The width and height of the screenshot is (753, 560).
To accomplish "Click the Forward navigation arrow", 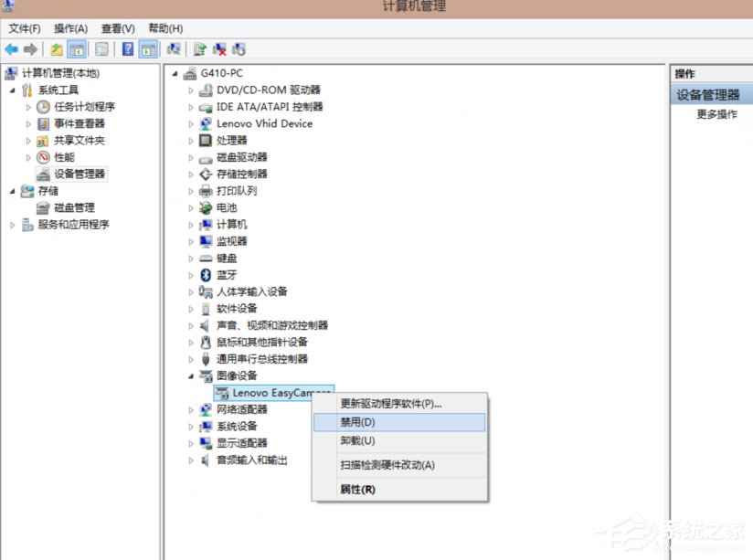I will click(x=29, y=48).
